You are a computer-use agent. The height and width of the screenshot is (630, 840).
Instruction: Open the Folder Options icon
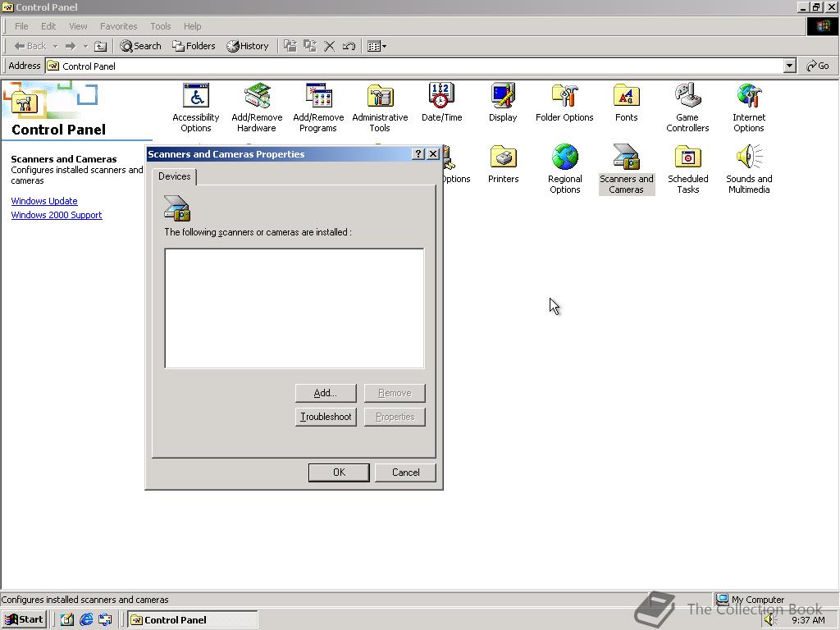[x=564, y=103]
